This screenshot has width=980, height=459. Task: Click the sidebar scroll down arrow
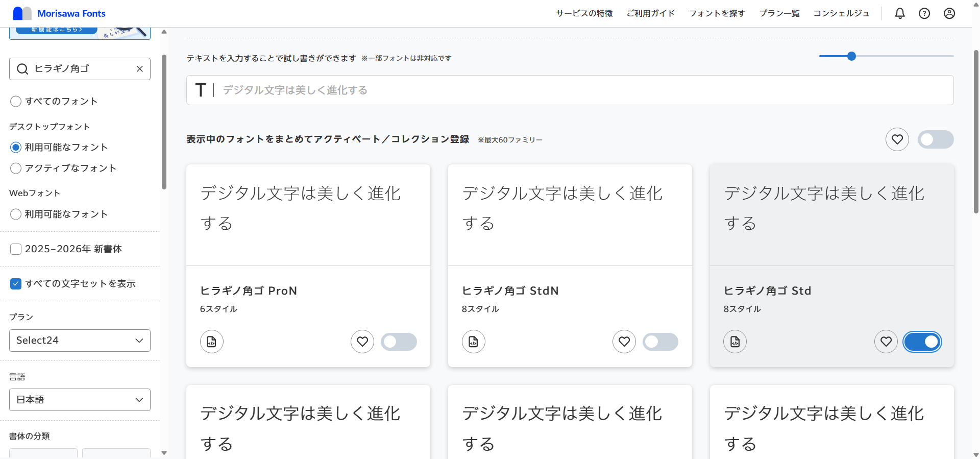point(164,453)
